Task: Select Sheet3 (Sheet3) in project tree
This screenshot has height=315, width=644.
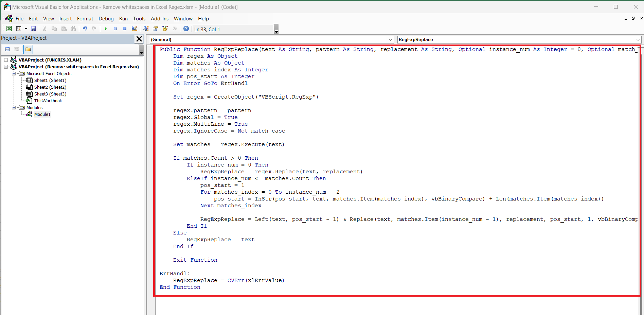Action: point(50,94)
